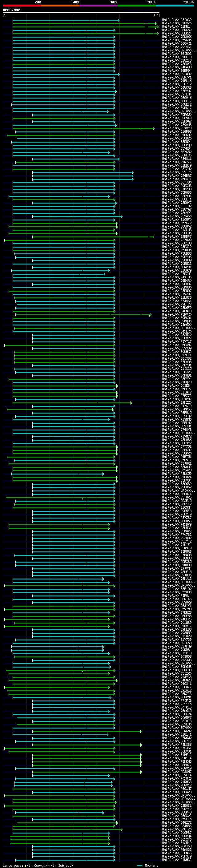Image resolution: width=197 pixels, height=868 pixels.
Task: Select the UniRef100_A5J8H7 label
Action: [x=177, y=772]
